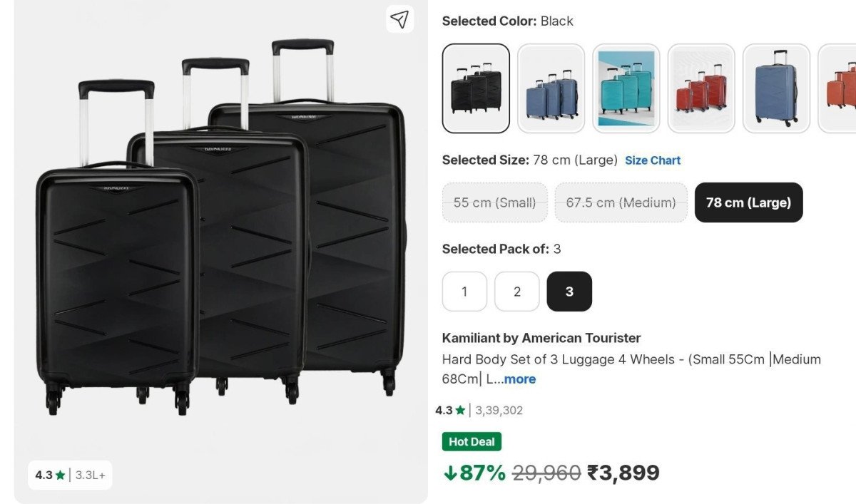
Task: Open the 3,39,302 ratings count
Action: click(499, 410)
